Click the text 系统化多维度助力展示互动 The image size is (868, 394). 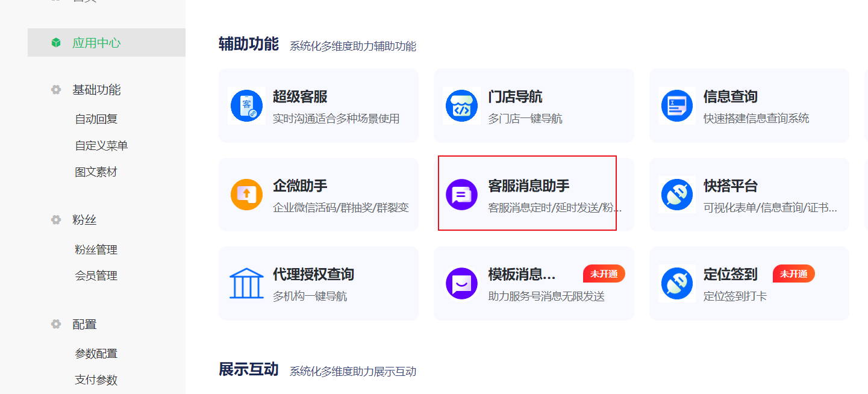353,372
